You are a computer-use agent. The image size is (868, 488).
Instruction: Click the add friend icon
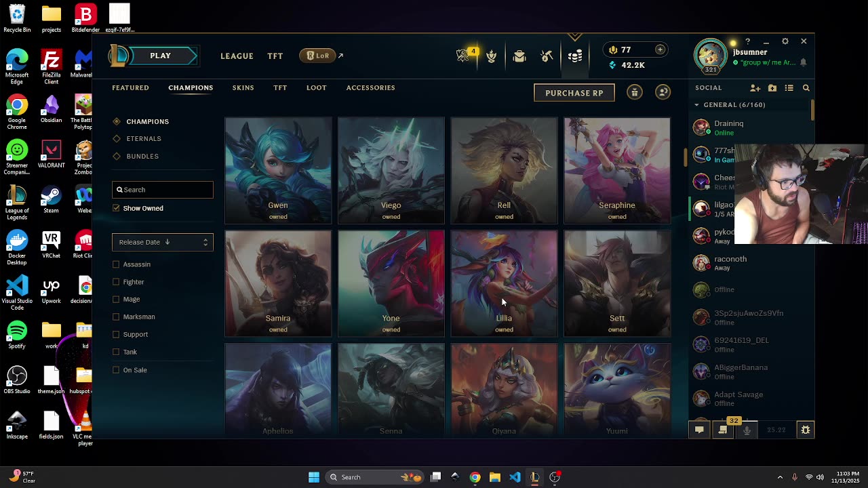[755, 88]
